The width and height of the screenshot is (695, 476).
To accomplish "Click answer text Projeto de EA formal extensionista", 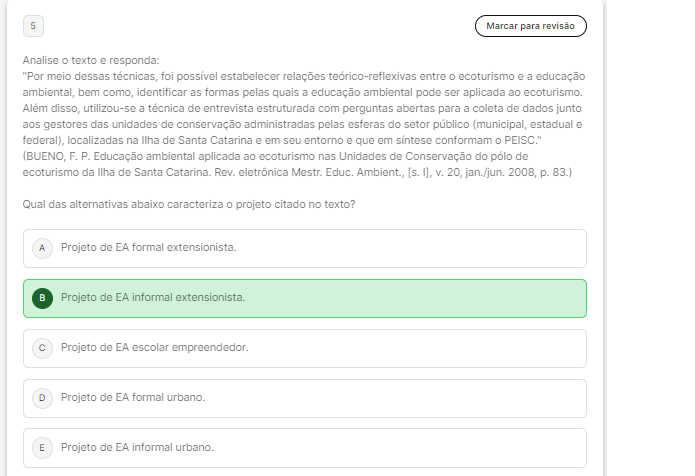I will pos(148,247).
